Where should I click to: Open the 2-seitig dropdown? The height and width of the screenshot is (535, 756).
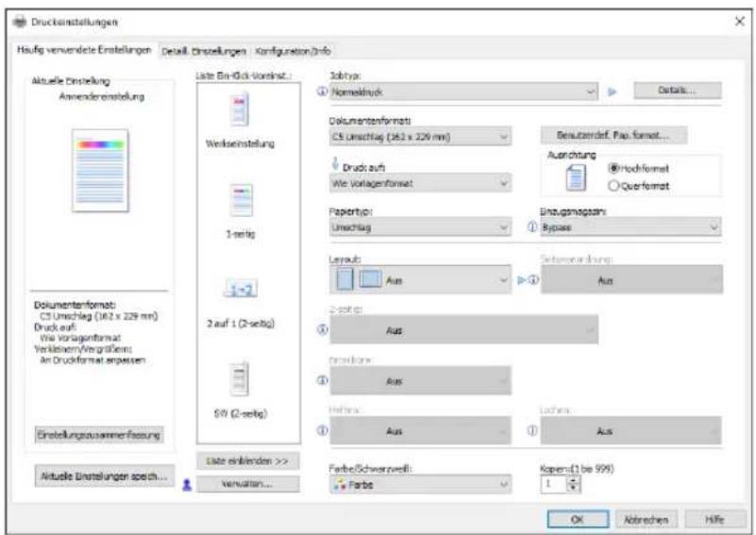tap(464, 329)
